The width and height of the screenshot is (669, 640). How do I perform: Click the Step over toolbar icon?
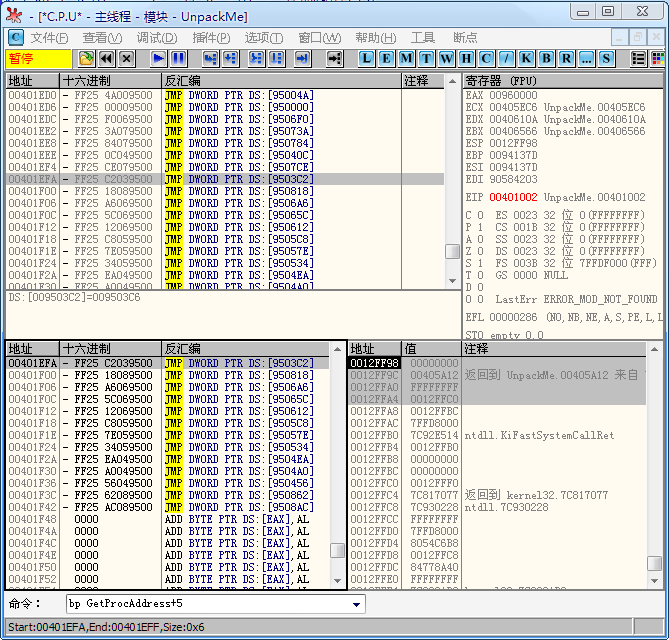click(x=230, y=58)
